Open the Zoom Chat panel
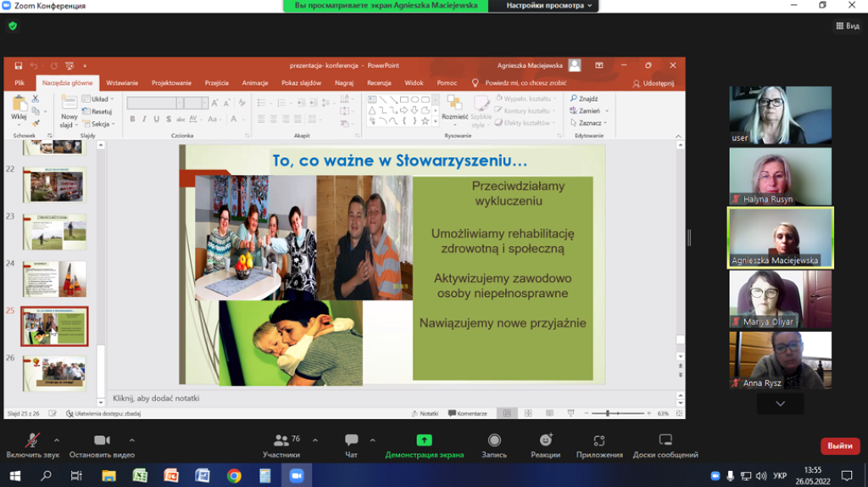868x487 pixels. pos(351,440)
